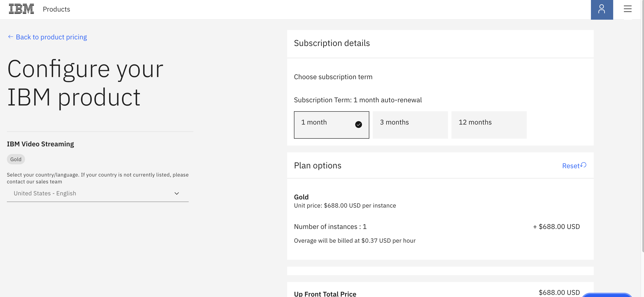Expand the United States - English chevron
The height and width of the screenshot is (297, 644).
point(177,193)
